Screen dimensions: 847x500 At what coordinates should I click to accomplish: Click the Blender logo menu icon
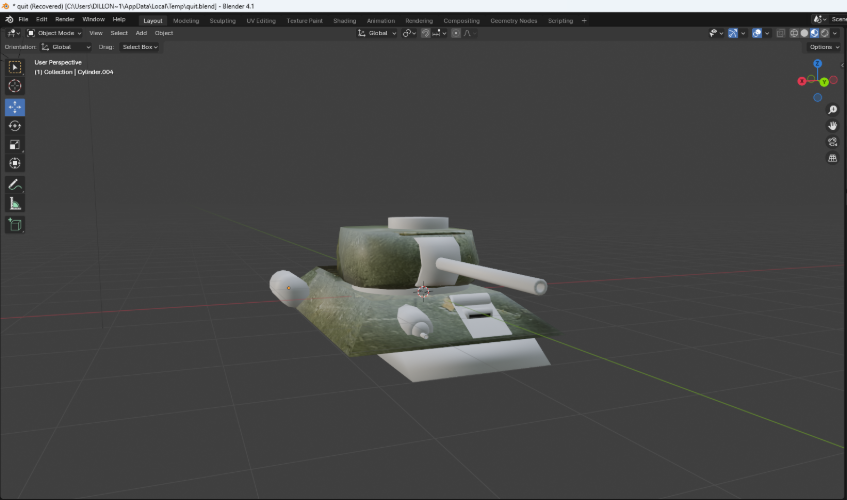tap(9, 19)
